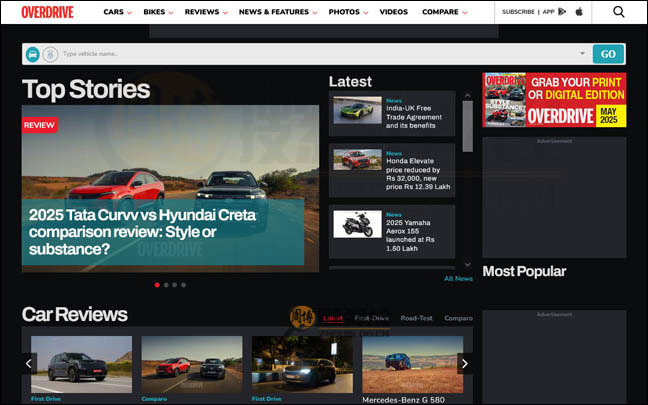Expand the Reviews menu
This screenshot has height=405, width=648.
coord(206,12)
